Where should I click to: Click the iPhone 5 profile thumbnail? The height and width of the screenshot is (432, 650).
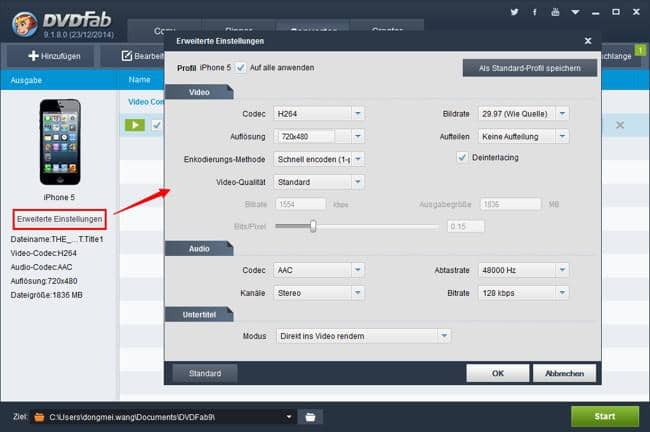point(60,142)
